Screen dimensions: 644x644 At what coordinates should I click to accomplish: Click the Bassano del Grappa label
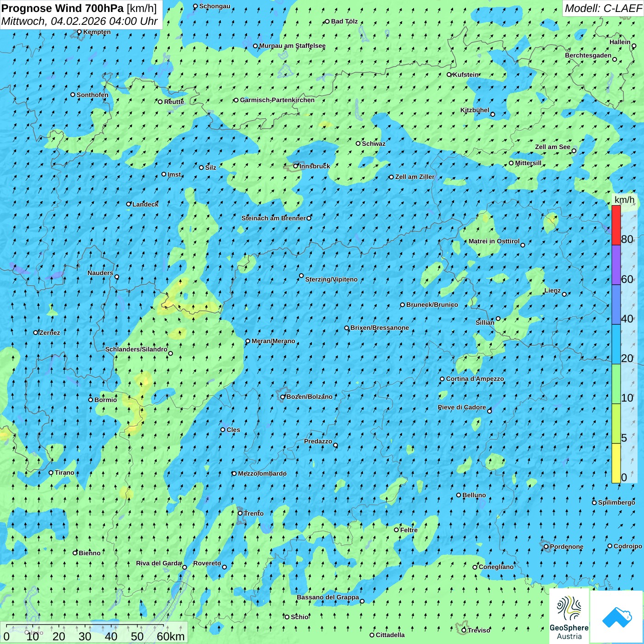click(x=328, y=597)
